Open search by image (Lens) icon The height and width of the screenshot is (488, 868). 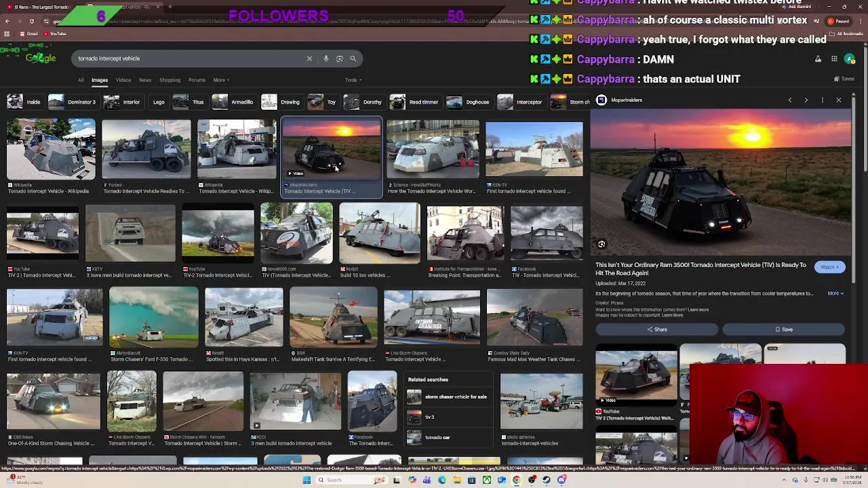(x=340, y=58)
